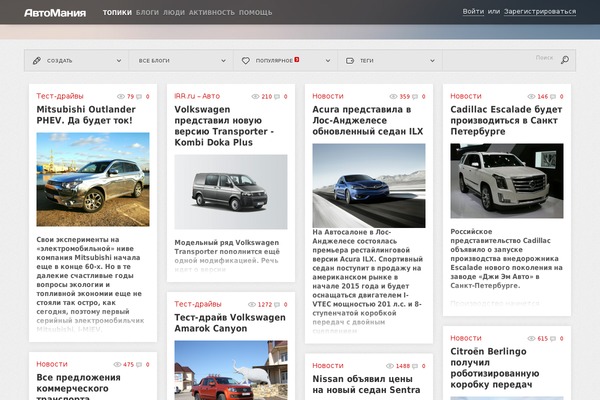Click views eye icon on Все предложения card
600x400 pixels.
(x=117, y=364)
